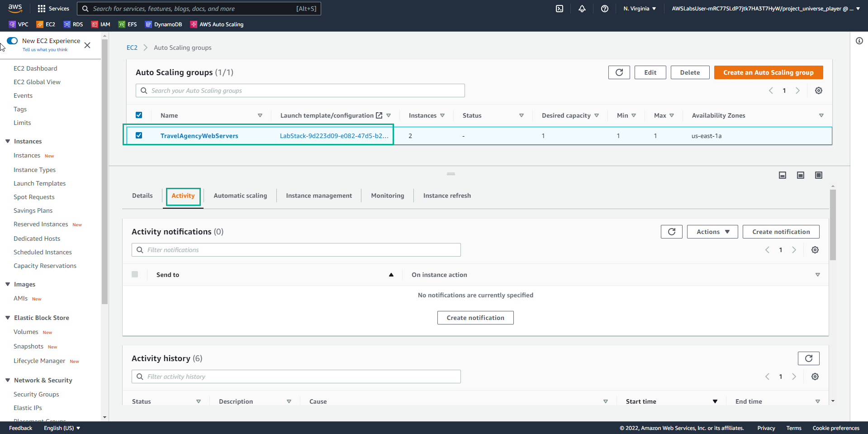Open the AWSLabsUser account dropdown
Image resolution: width=868 pixels, height=434 pixels.
coord(765,9)
